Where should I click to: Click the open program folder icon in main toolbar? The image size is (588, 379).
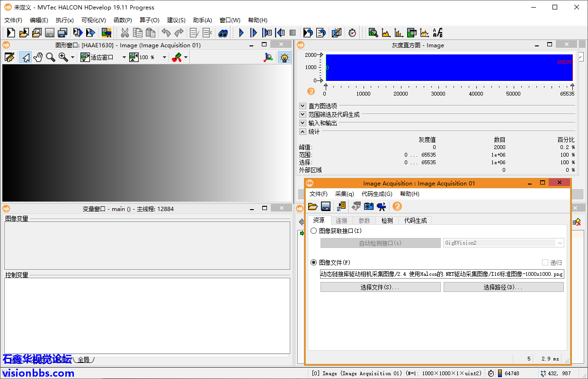point(24,33)
